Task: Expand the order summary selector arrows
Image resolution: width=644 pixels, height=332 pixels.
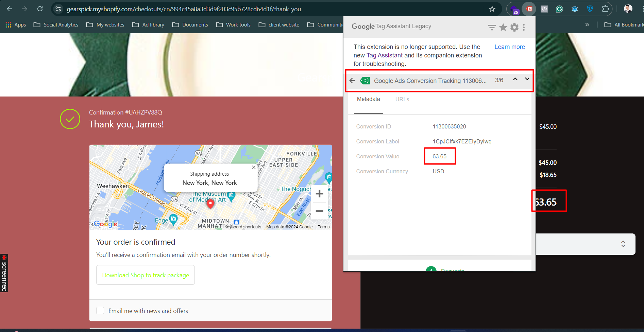Action: (x=623, y=244)
